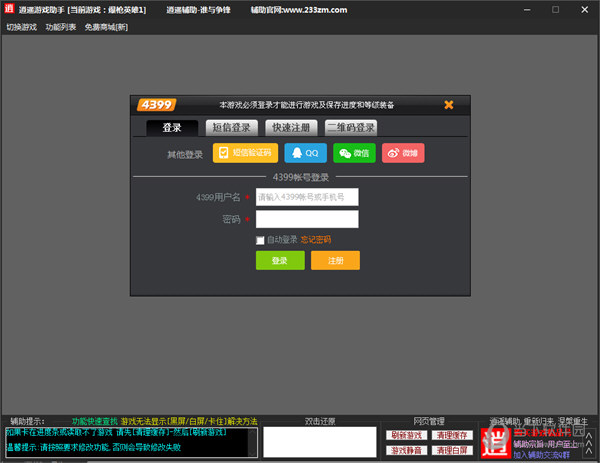
Task: Click the 网页管理 label
Action: pos(429,421)
